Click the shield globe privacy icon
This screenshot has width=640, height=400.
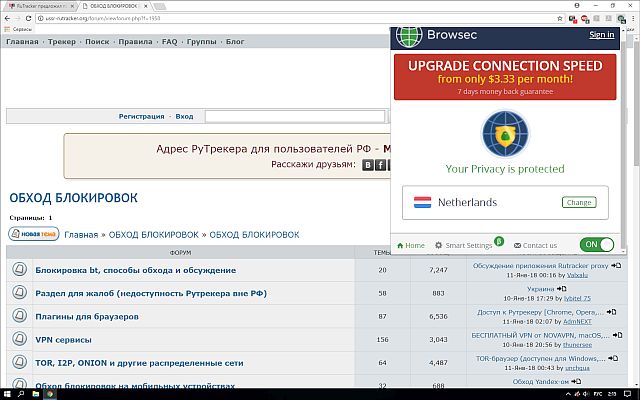(505, 134)
